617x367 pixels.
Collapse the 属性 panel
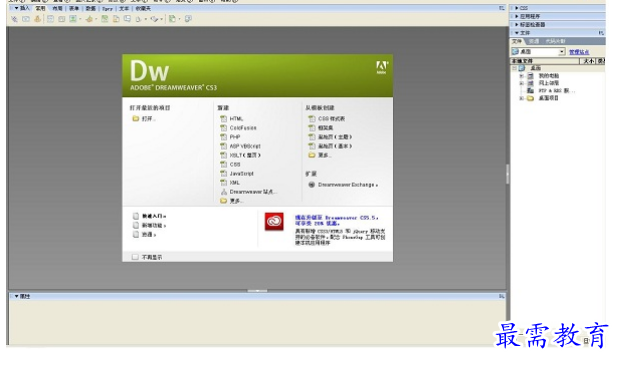point(17,296)
